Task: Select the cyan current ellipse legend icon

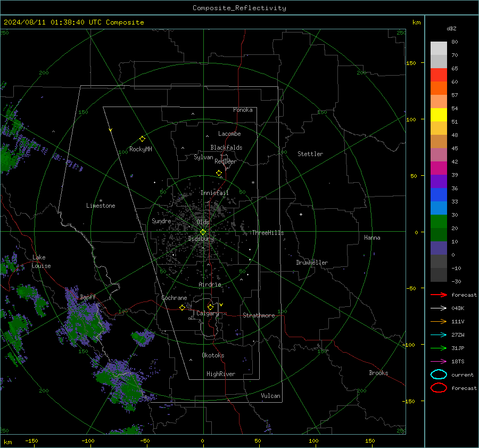Action: point(439,374)
